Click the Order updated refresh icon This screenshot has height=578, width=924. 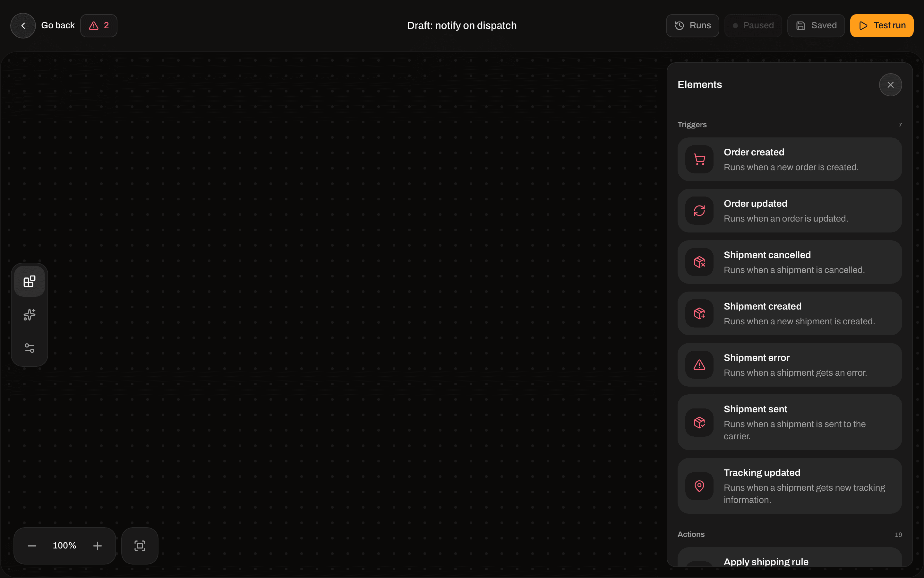[x=699, y=211]
